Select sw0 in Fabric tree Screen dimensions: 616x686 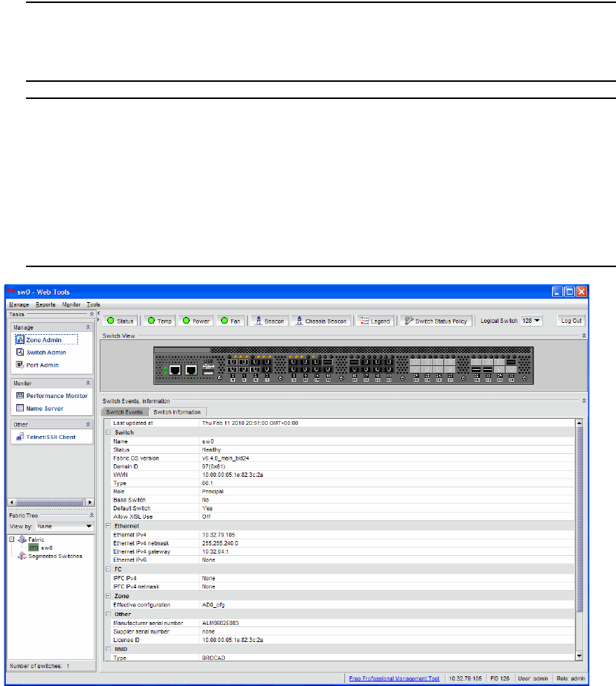(41, 548)
